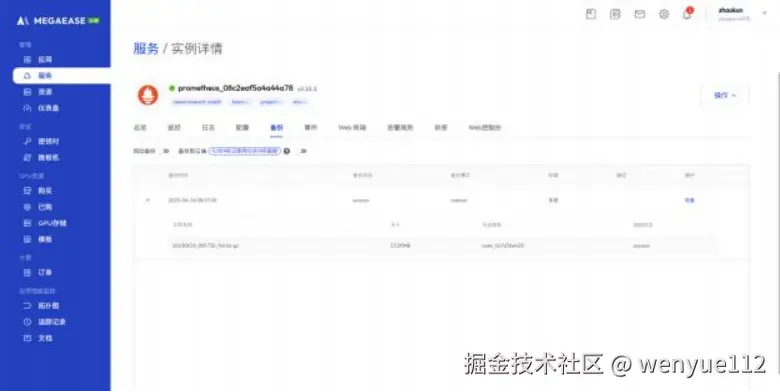Switch to the tab before Web控制台
Viewport: 780px width, 392px height.
(441, 127)
